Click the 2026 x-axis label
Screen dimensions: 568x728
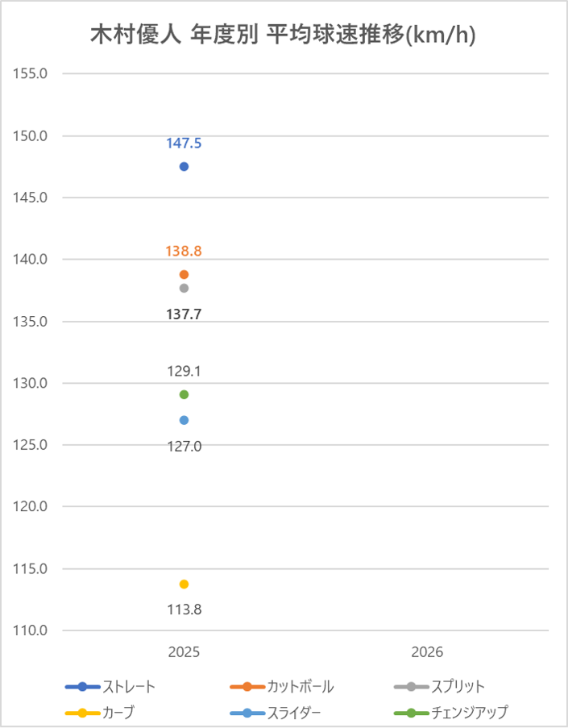(x=427, y=651)
